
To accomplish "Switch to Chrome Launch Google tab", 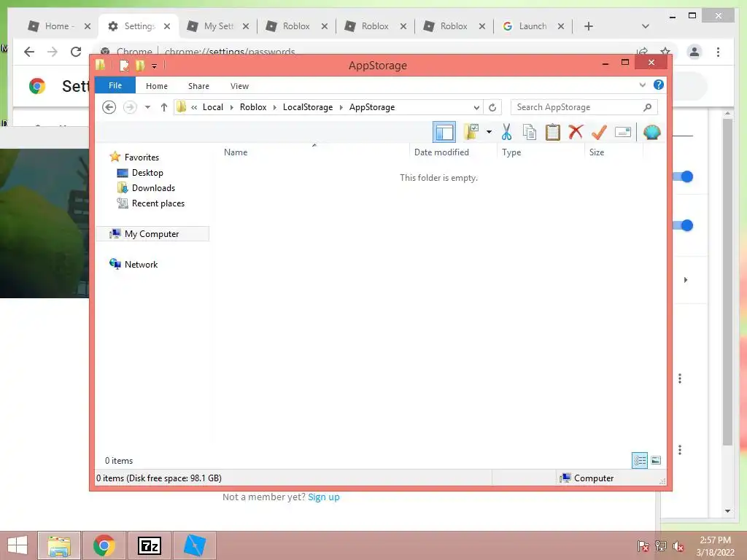I will [x=533, y=26].
